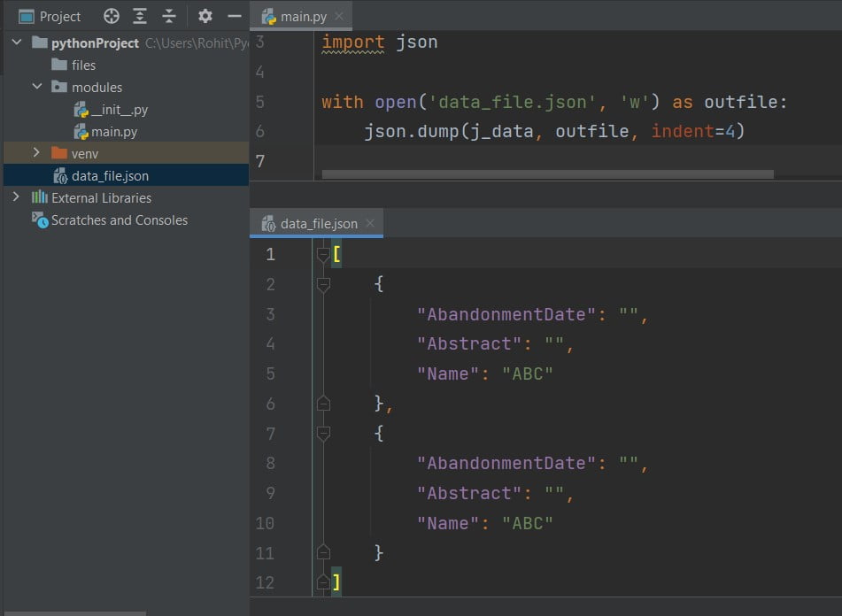
Task: Click the Collapse All icon in Project toolbar
Action: tap(168, 16)
